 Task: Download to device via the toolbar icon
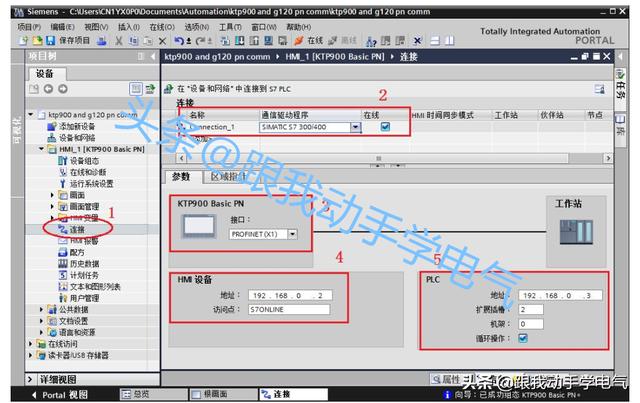point(240,40)
